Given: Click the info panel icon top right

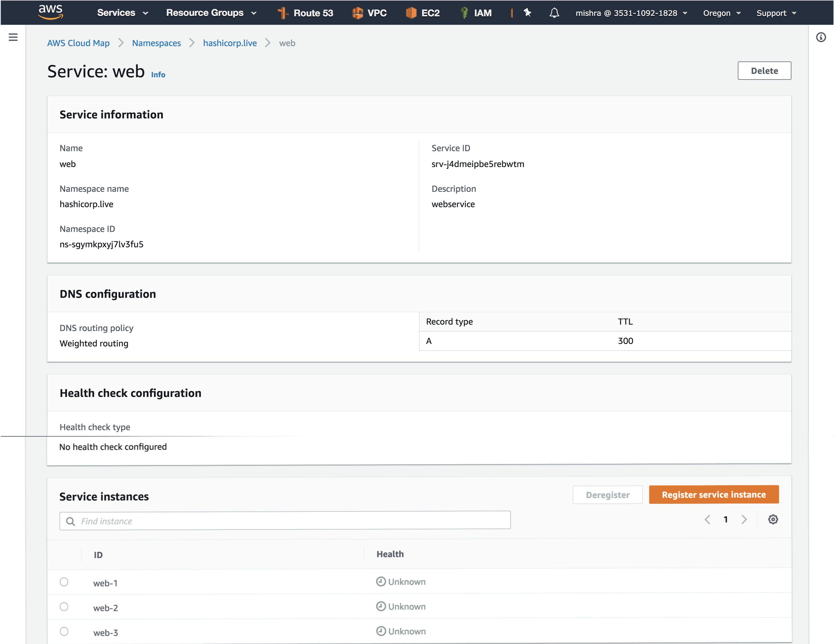Looking at the screenshot, I should point(821,37).
